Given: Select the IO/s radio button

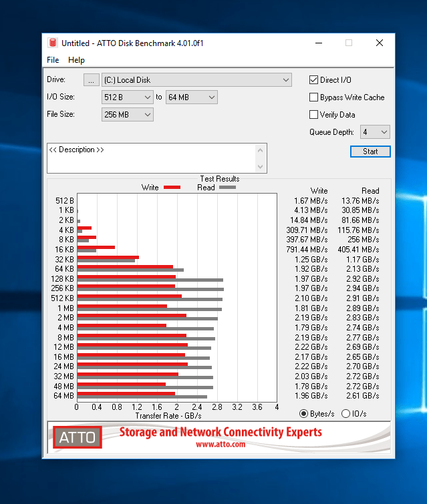Looking at the screenshot, I should [x=345, y=413].
